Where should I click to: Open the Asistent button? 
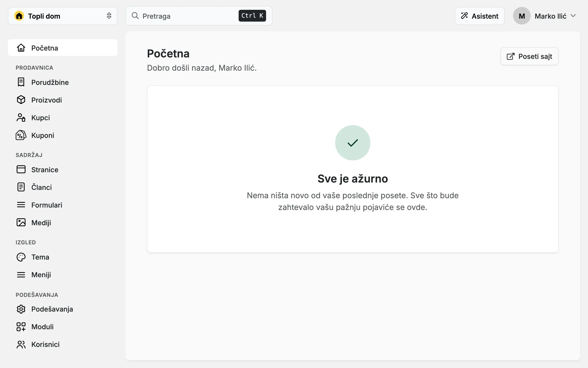(479, 16)
